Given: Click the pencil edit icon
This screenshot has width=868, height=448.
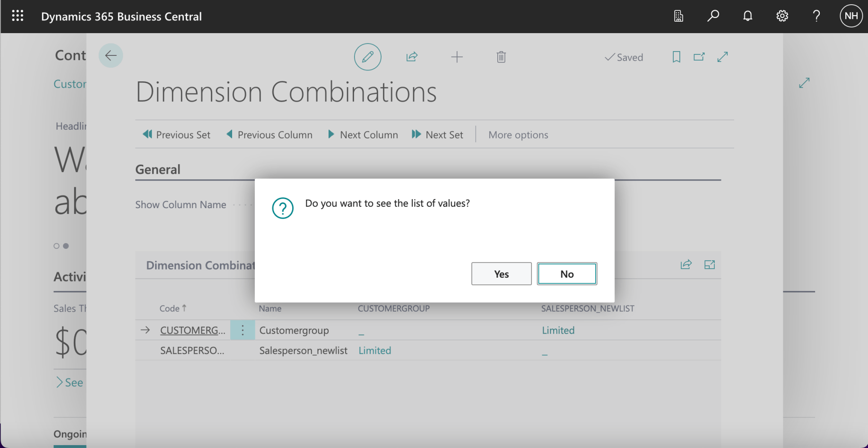Looking at the screenshot, I should click(x=367, y=57).
